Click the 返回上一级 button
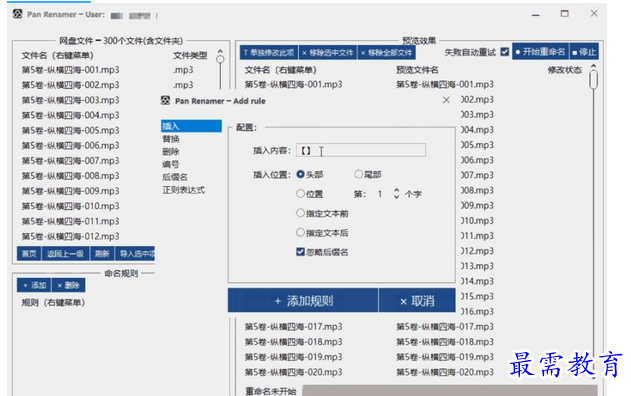The width and height of the screenshot is (631, 396). (65, 254)
